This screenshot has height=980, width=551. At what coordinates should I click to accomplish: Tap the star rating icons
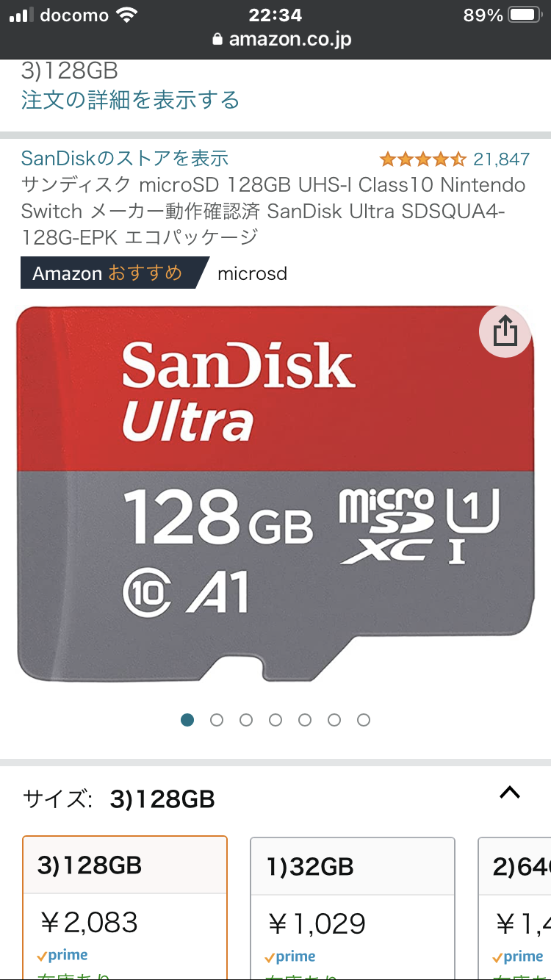tap(422, 159)
